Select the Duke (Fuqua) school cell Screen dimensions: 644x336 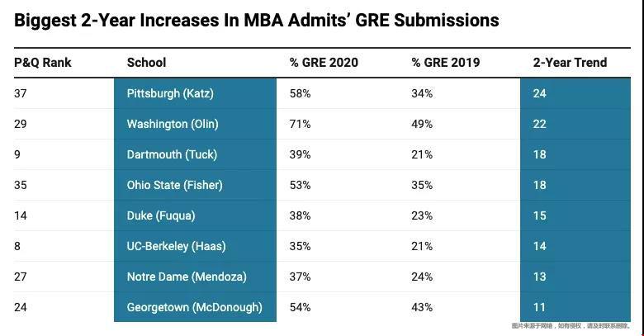pyautogui.click(x=161, y=215)
